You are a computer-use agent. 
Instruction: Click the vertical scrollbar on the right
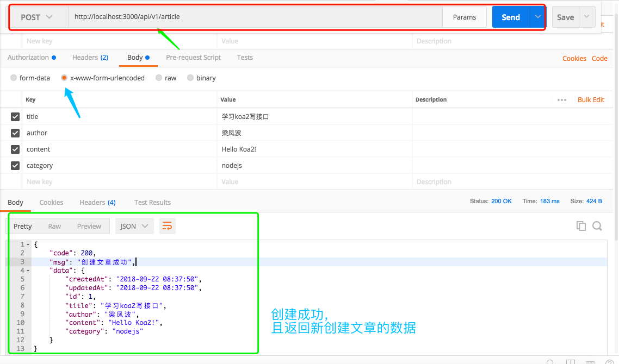tap(616, 126)
